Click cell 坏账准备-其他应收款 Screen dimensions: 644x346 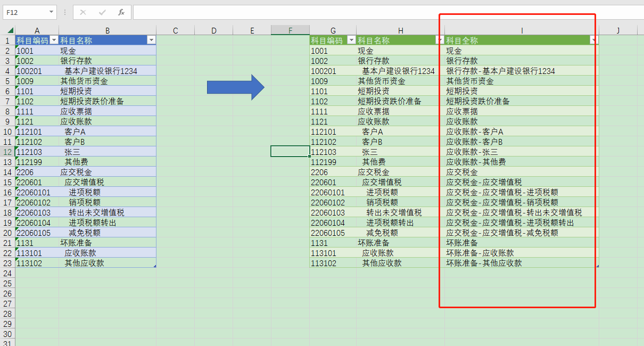[522, 263]
